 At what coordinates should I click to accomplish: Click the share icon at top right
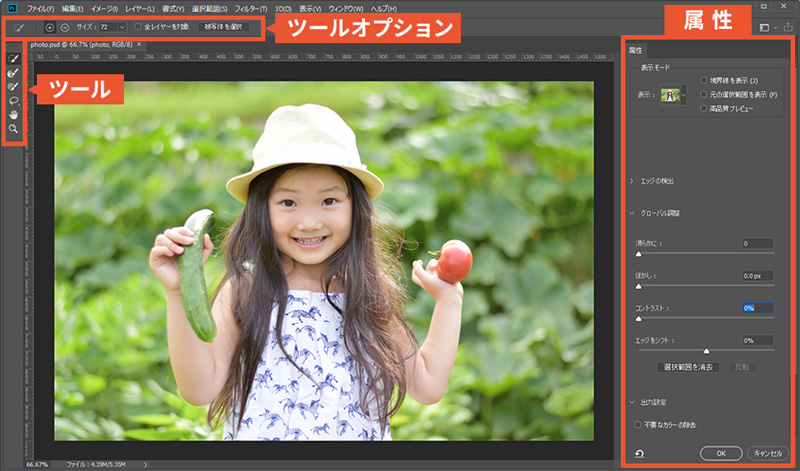(x=789, y=27)
